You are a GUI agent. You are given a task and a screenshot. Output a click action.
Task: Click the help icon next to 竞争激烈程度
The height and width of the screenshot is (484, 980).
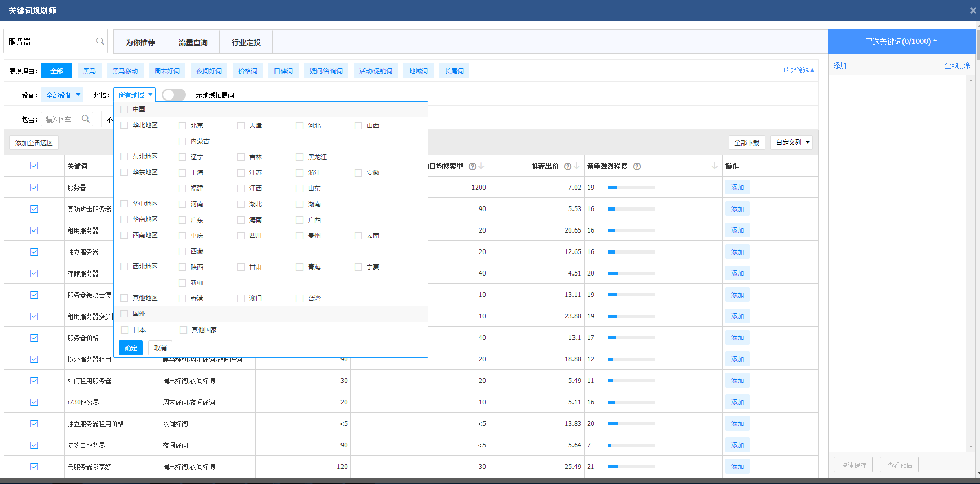tap(637, 167)
